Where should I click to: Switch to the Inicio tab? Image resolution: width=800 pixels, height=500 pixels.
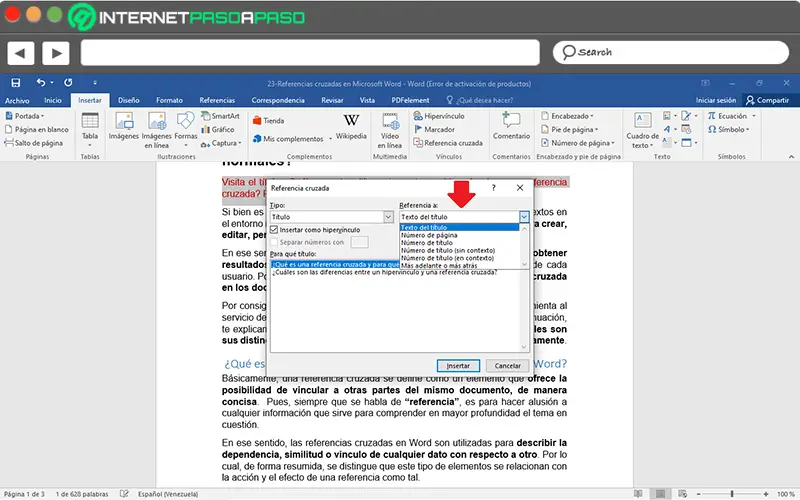[53, 101]
